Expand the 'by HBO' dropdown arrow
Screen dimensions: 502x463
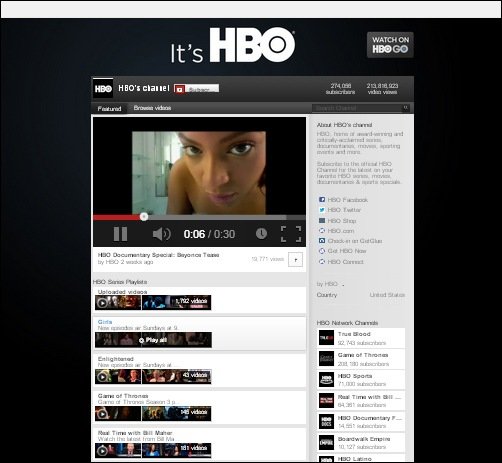click(x=343, y=285)
